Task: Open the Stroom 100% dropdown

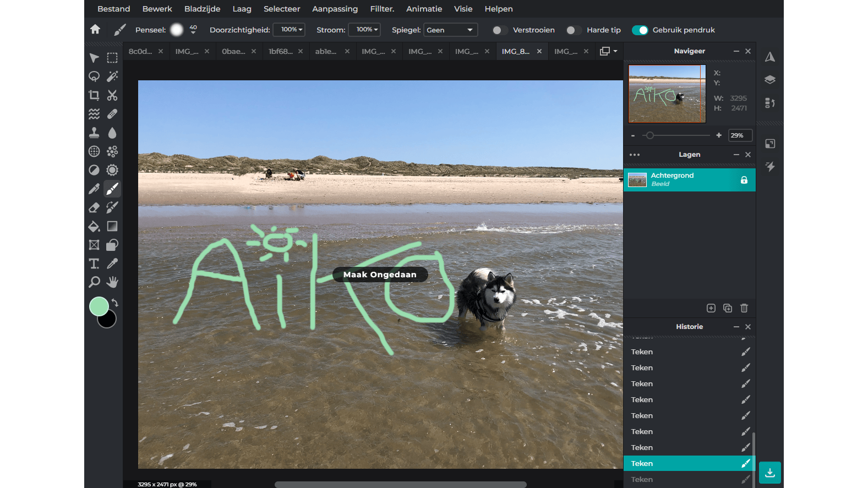Action: (364, 30)
